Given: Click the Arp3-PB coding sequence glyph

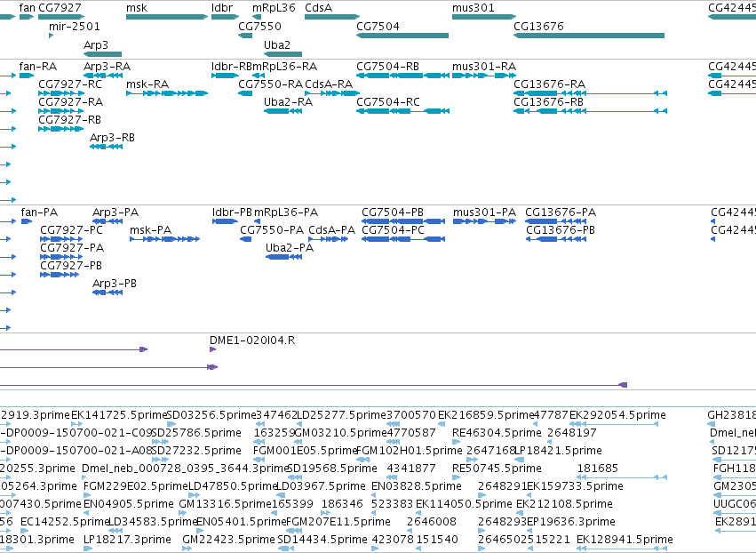Looking at the screenshot, I should point(107,292).
